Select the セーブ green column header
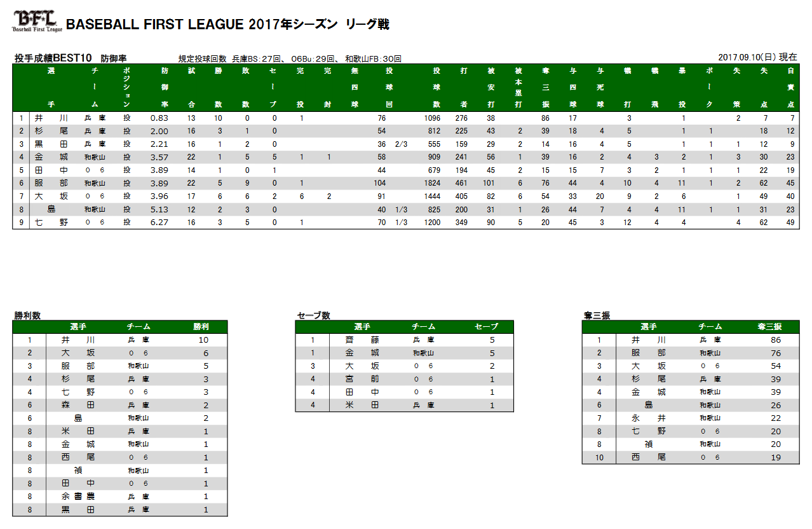The image size is (812, 529). [486, 327]
